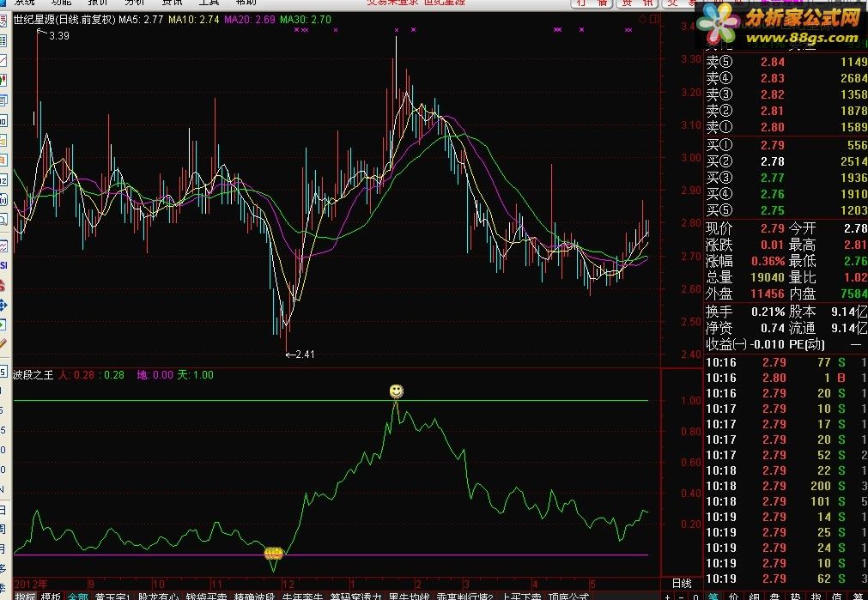Click the minus zoom button in bottom bar
Screen dimensions: 868x600
(x=682, y=597)
